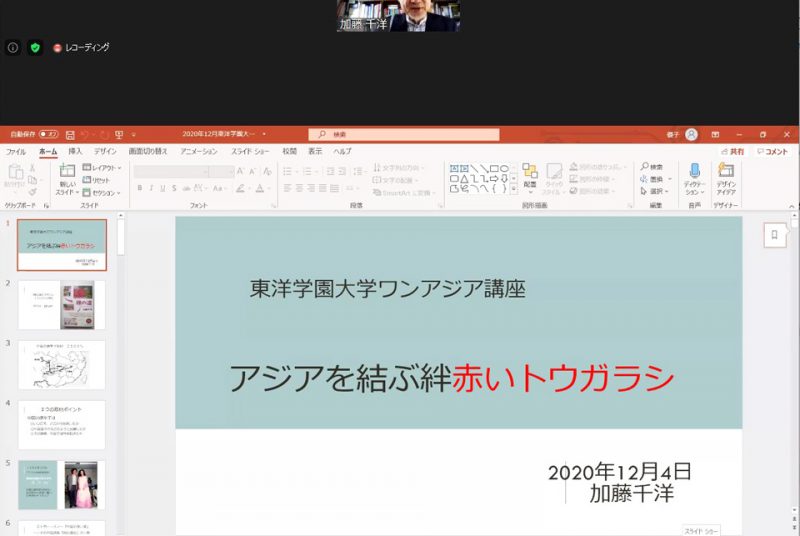Image resolution: width=800 pixels, height=536 pixels.
Task: Click the 検索 (Find) button in editing group
Action: (x=652, y=167)
